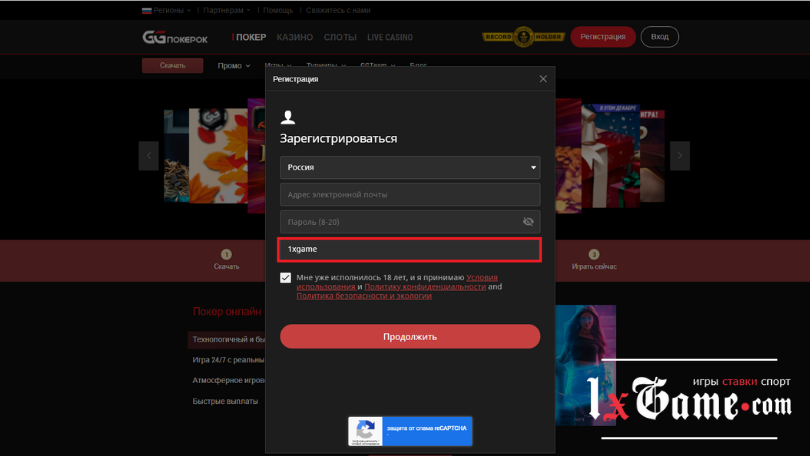Open Политика безопасности и экологии link
Image resolution: width=810 pixels, height=456 pixels.
pos(364,296)
